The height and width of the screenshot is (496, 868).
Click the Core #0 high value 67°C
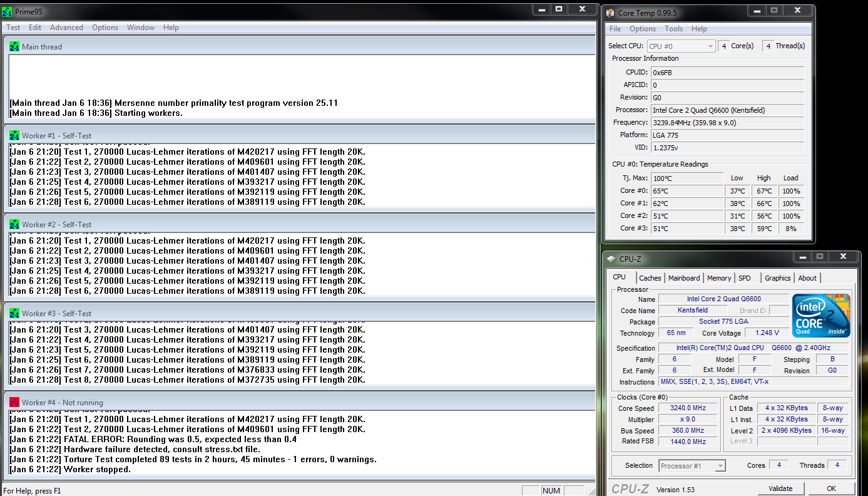coord(764,191)
